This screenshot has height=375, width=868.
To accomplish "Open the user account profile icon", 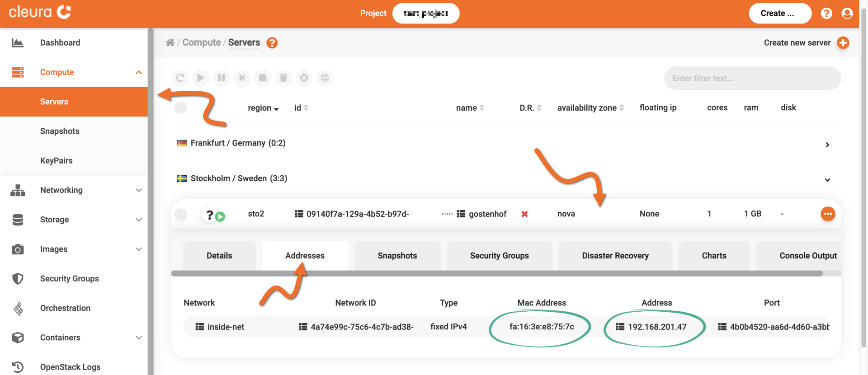I will point(847,14).
